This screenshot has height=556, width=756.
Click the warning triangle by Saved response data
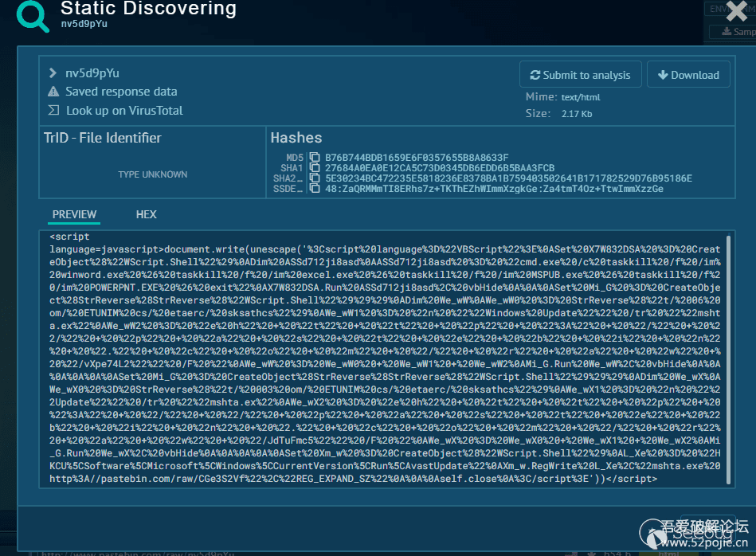tap(53, 92)
